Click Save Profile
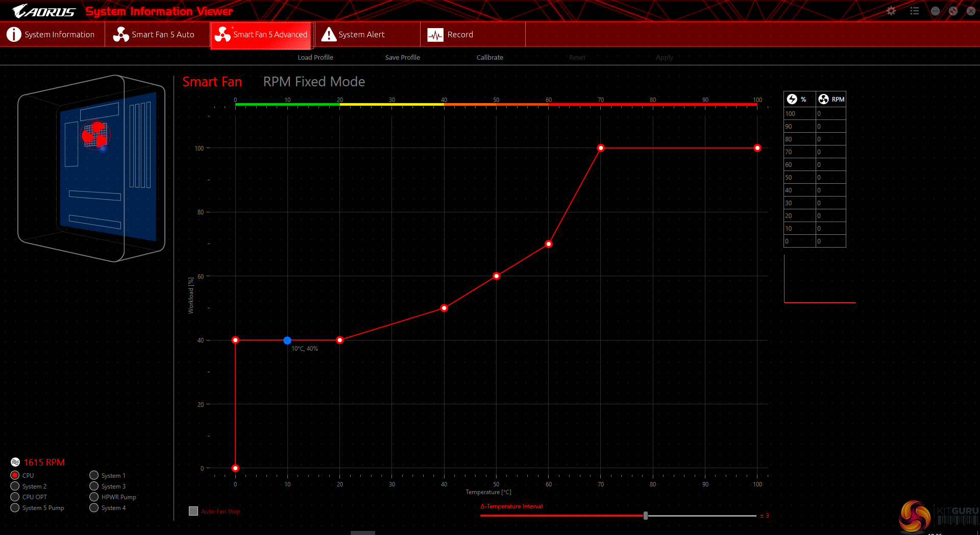This screenshot has height=535, width=980. coord(403,57)
